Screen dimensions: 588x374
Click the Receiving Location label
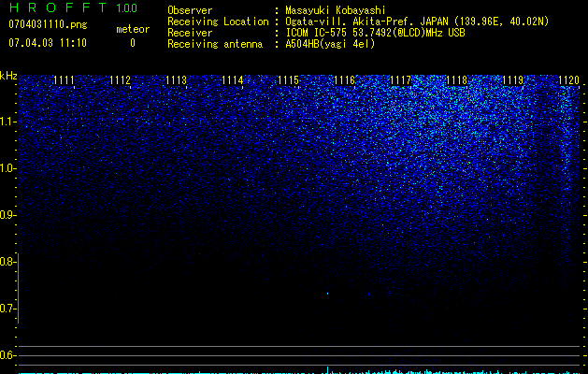click(x=218, y=22)
